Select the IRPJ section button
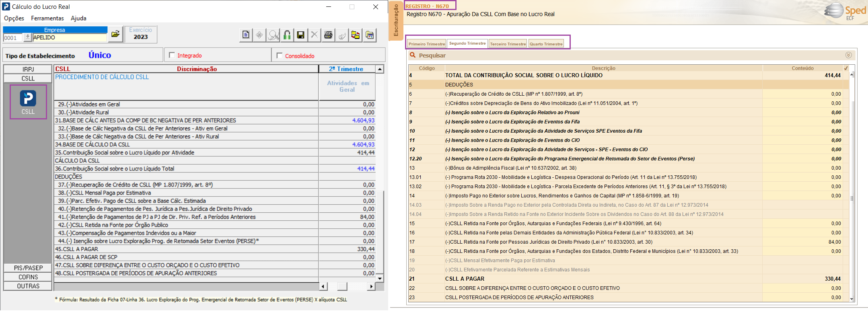This screenshot has width=868, height=312. (28, 69)
